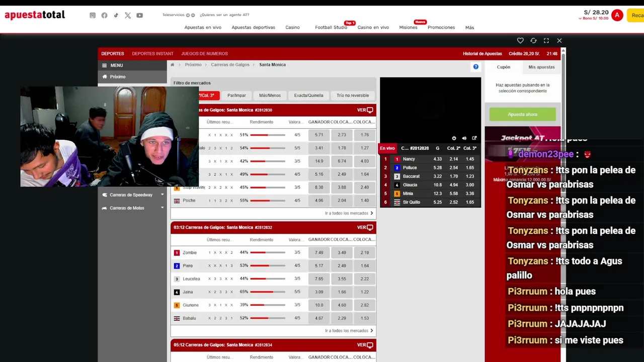Go to all markets for race #2812832
This screenshot has height=362, width=644.
(x=349, y=331)
